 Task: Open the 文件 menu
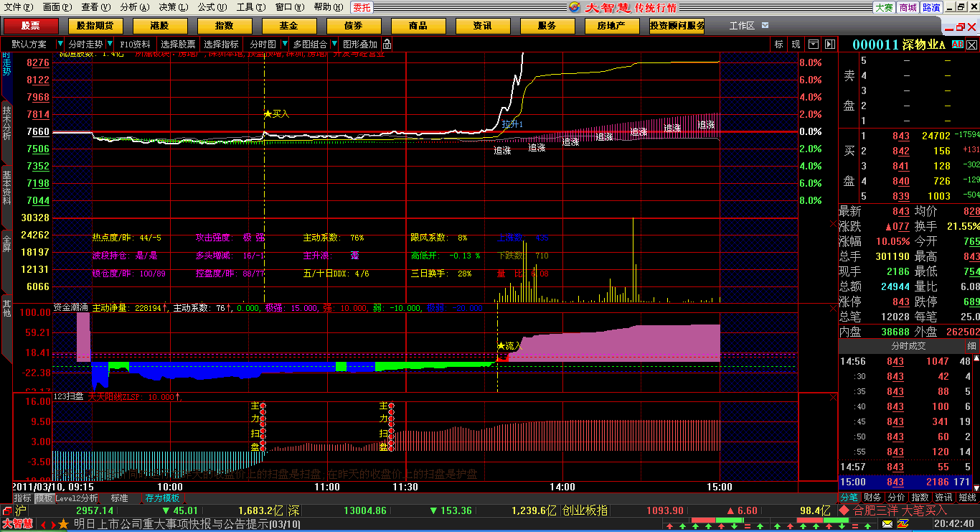pyautogui.click(x=17, y=7)
